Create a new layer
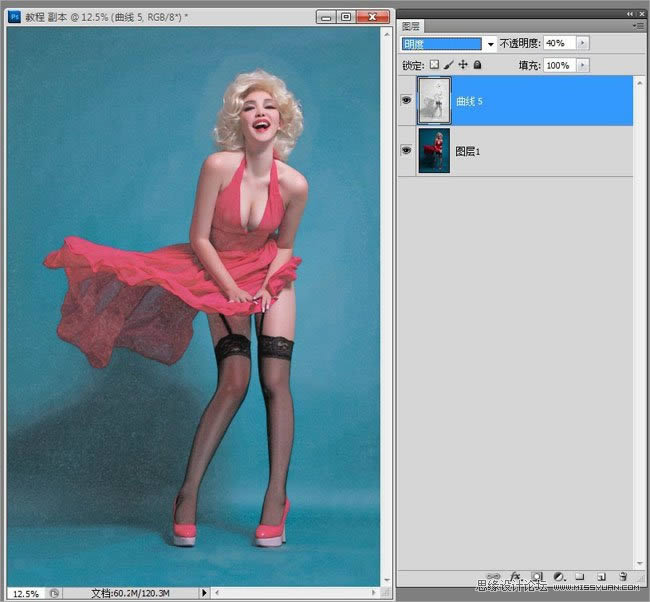The height and width of the screenshot is (602, 650). 601,577
